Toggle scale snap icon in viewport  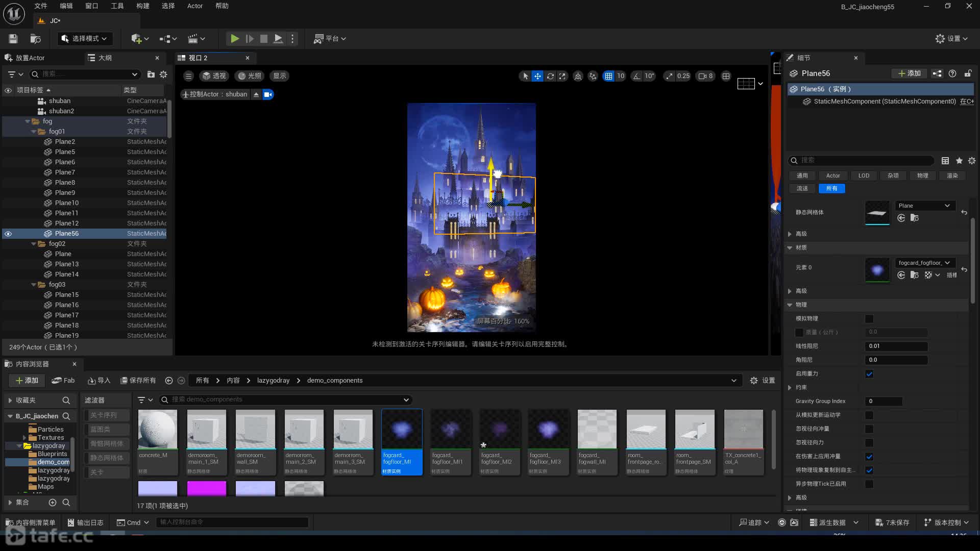pyautogui.click(x=669, y=76)
